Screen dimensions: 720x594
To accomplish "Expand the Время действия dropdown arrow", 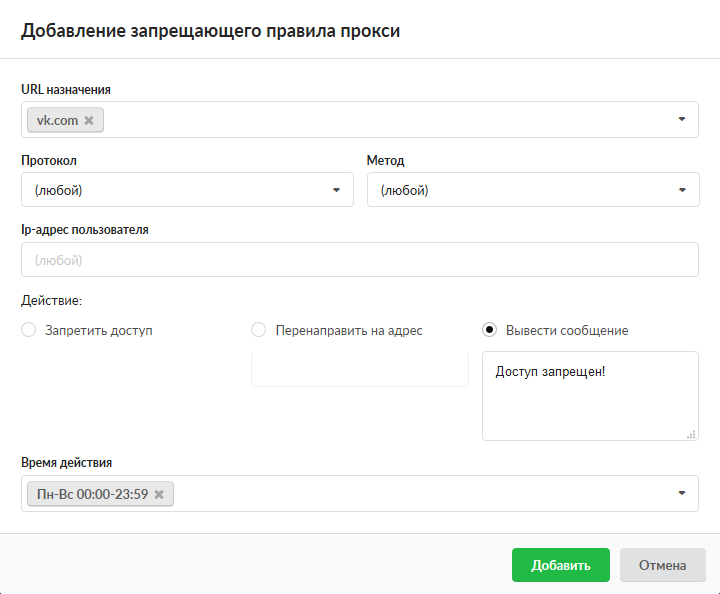I will [682, 493].
